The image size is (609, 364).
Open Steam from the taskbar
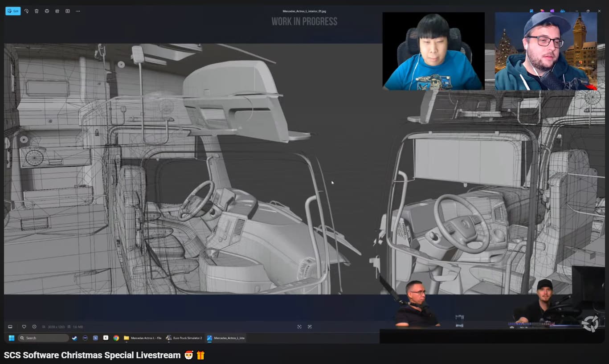pos(74,338)
